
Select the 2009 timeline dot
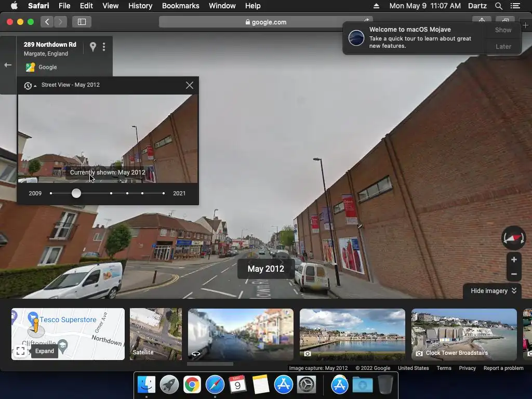coord(51,193)
